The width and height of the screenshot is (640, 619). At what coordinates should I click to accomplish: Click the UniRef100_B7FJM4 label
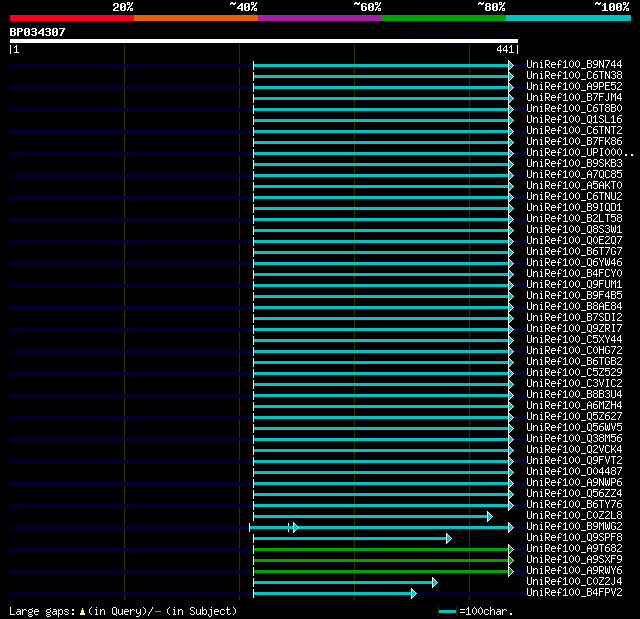[x=574, y=98]
